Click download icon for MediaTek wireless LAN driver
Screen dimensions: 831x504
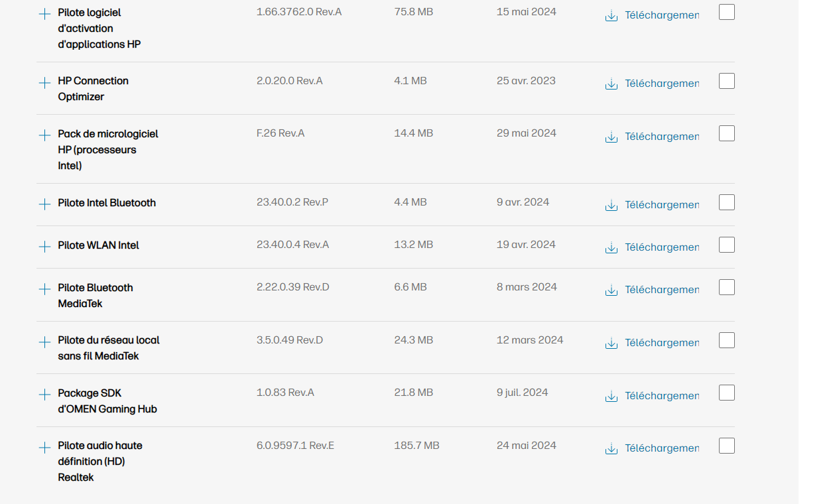pos(611,344)
